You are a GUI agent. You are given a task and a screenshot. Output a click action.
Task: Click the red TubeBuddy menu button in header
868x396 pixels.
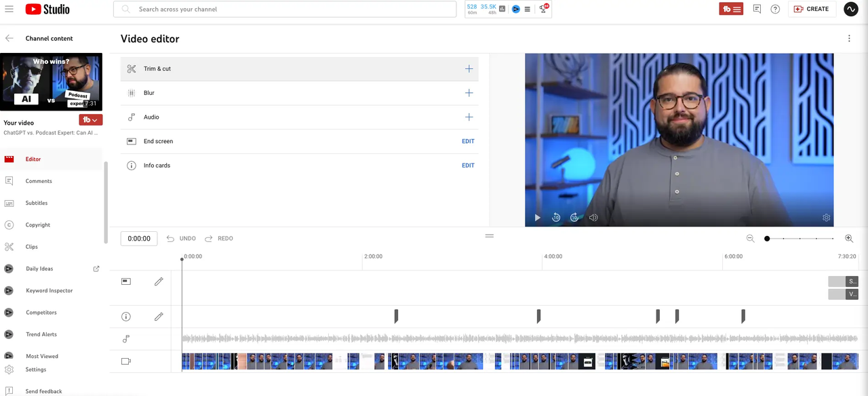[x=731, y=9]
